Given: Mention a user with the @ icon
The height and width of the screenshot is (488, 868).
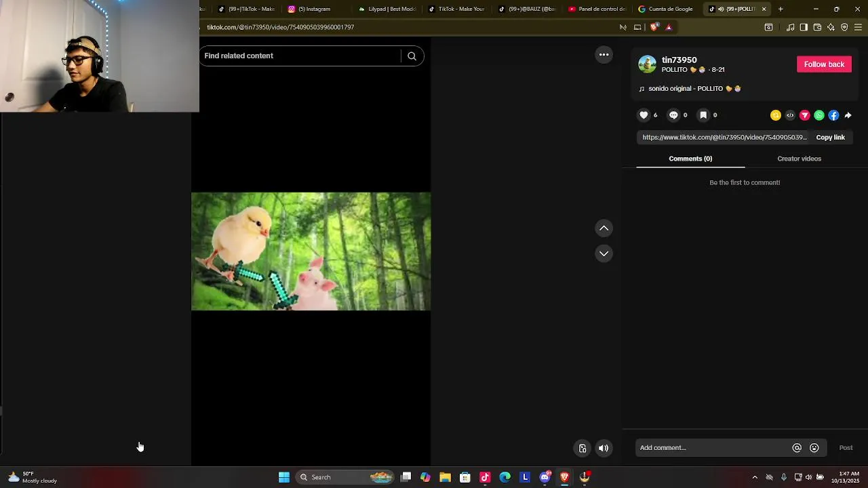Looking at the screenshot, I should [x=797, y=448].
